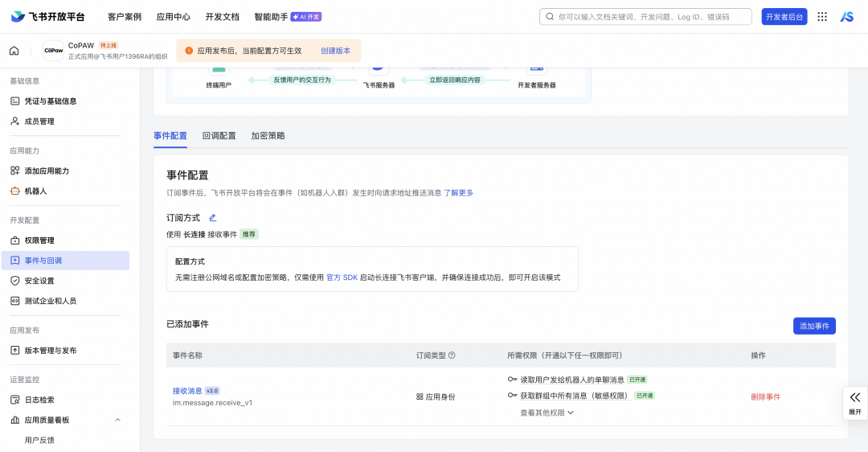Switch to the 回调配置 tab
Image resolution: width=868 pixels, height=452 pixels.
[219, 135]
